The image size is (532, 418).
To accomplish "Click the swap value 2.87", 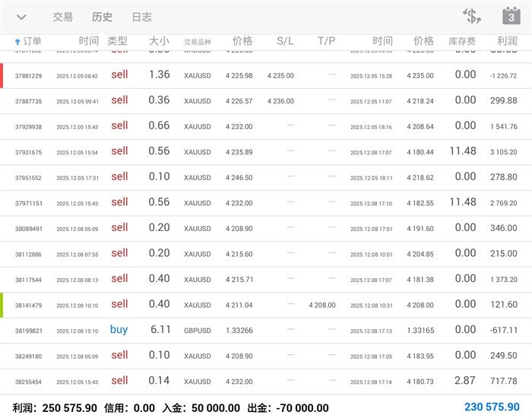I will 465,380.
